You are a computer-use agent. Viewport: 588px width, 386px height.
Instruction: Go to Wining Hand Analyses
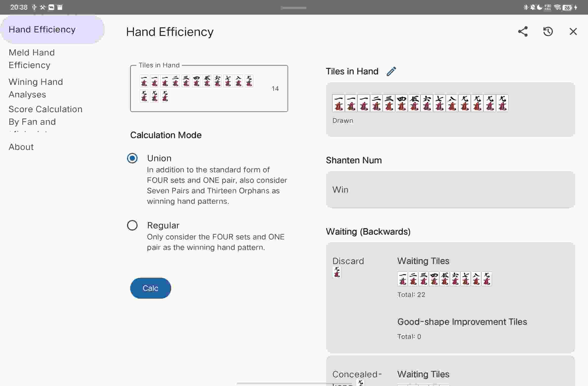point(36,88)
